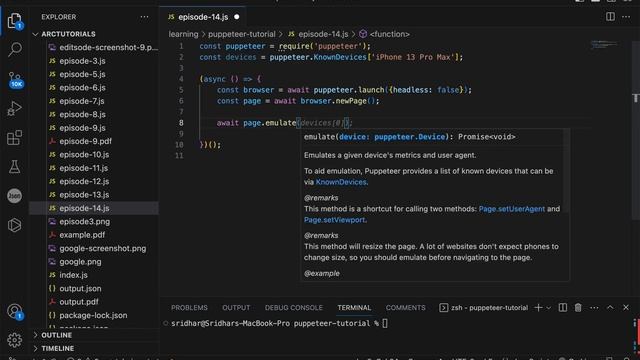This screenshot has height=360, width=640.
Task: Open the Testing flask icon
Action: tap(15, 167)
